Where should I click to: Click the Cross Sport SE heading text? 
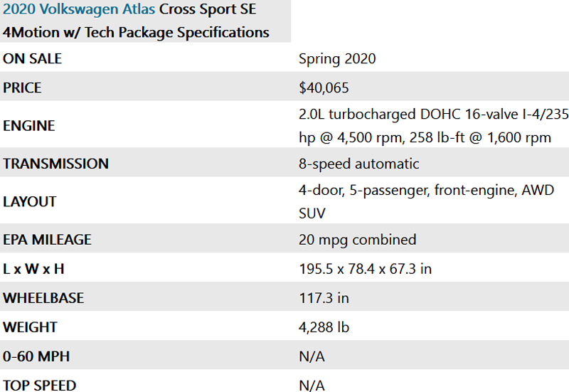coord(208,9)
